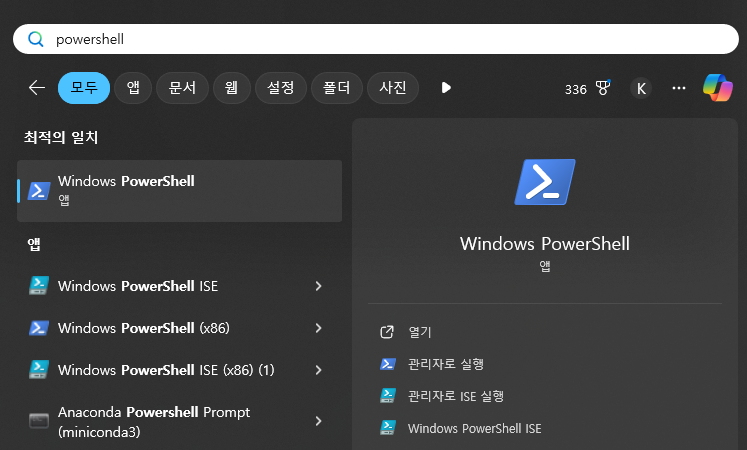Expand Windows PowerShell ISE chevron

(318, 286)
